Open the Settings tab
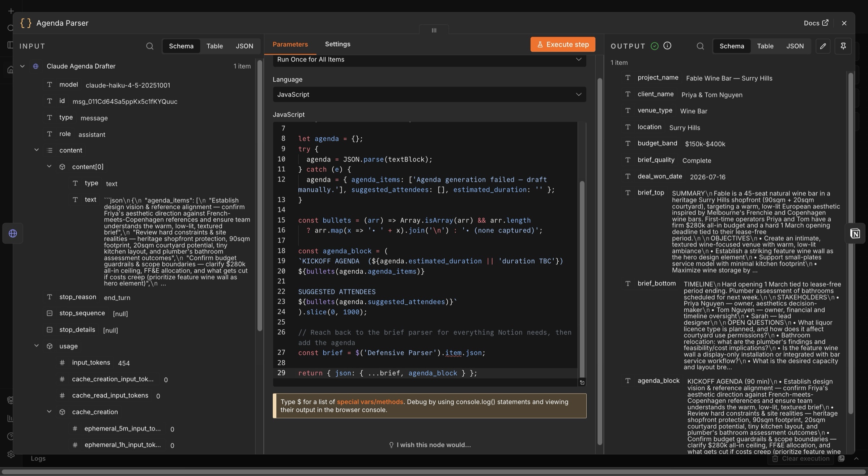Viewport: 868px width, 476px height. [x=337, y=44]
